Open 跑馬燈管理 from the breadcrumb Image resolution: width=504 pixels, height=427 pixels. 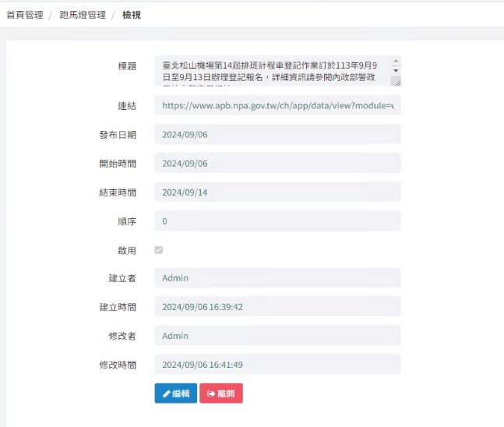(x=83, y=15)
